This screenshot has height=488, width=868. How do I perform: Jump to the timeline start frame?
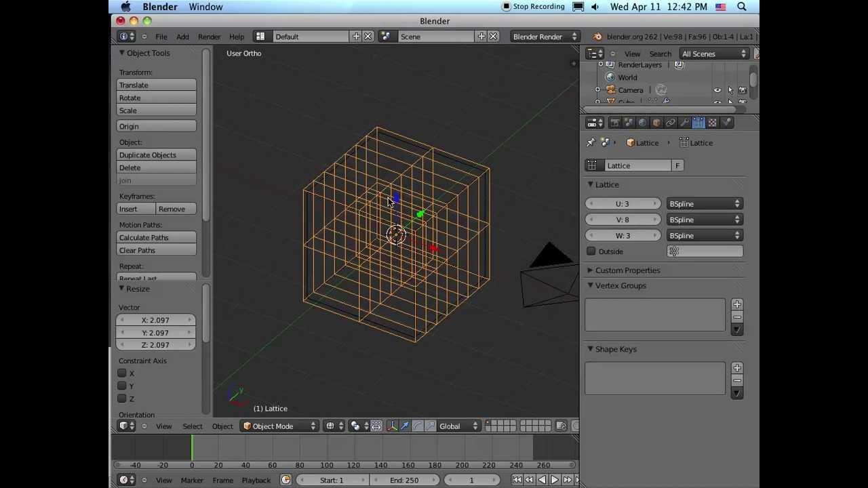(517, 480)
